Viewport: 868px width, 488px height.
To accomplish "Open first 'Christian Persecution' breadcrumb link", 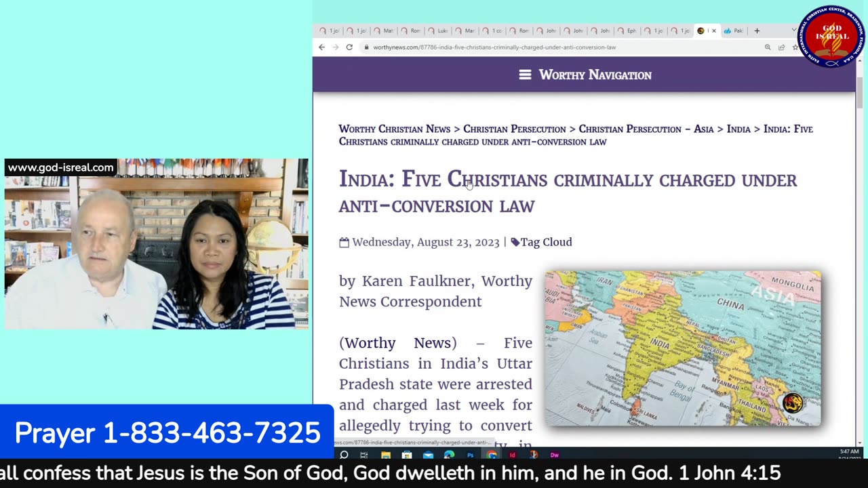I will point(514,129).
